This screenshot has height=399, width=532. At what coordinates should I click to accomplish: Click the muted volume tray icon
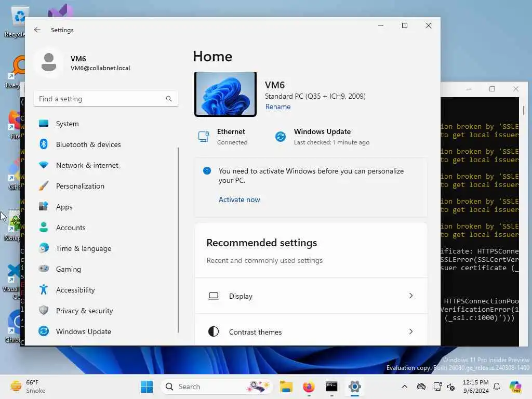pyautogui.click(x=451, y=387)
